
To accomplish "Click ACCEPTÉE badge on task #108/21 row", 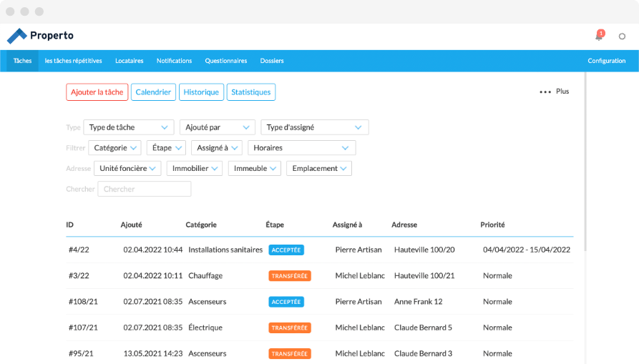I will point(286,302).
